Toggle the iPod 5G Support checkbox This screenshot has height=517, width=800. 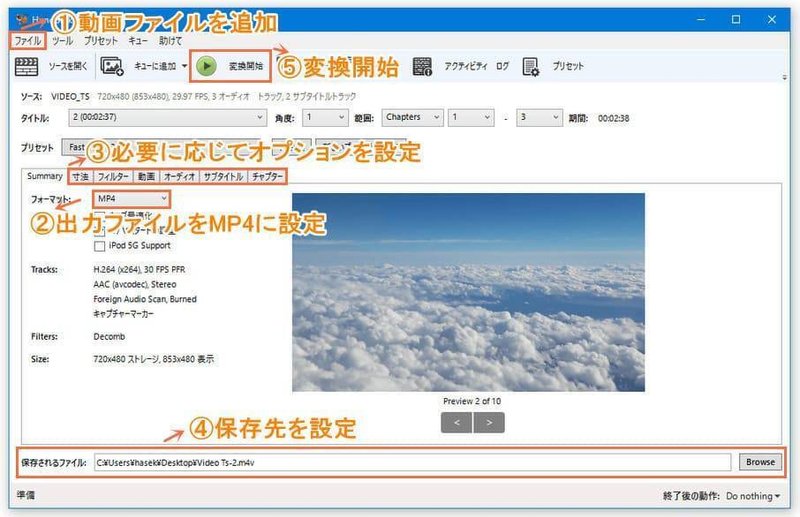99,246
